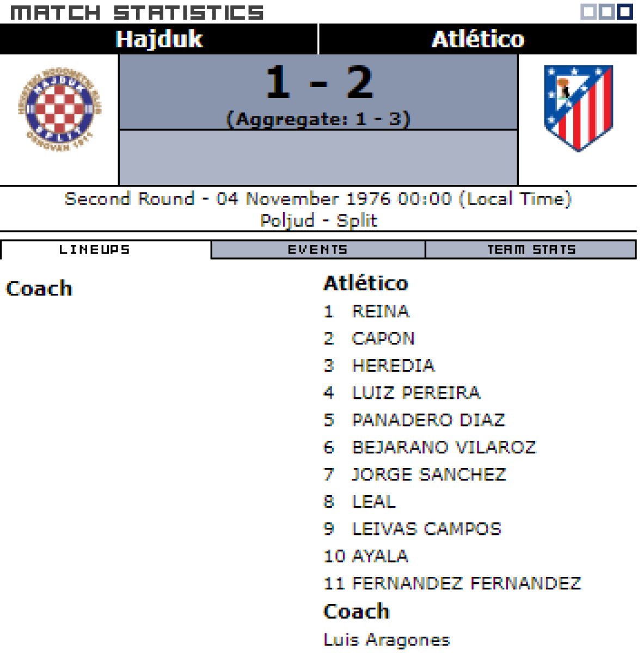Open the Events tab

point(318,250)
